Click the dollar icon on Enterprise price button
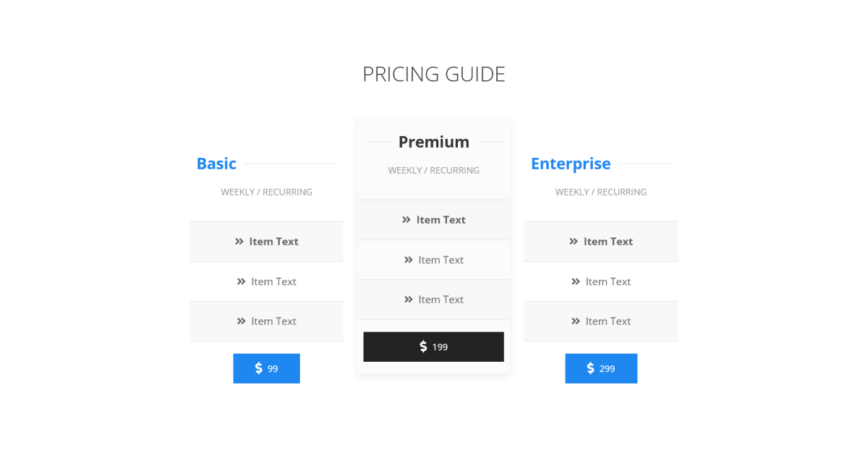868x461 pixels. 591,368
